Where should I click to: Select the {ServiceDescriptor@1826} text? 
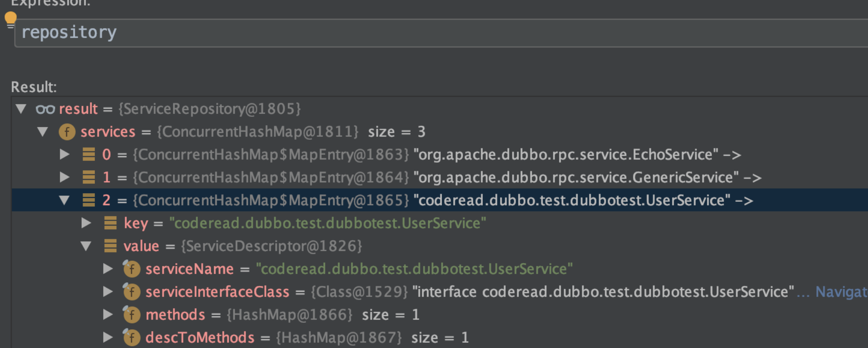point(272,246)
